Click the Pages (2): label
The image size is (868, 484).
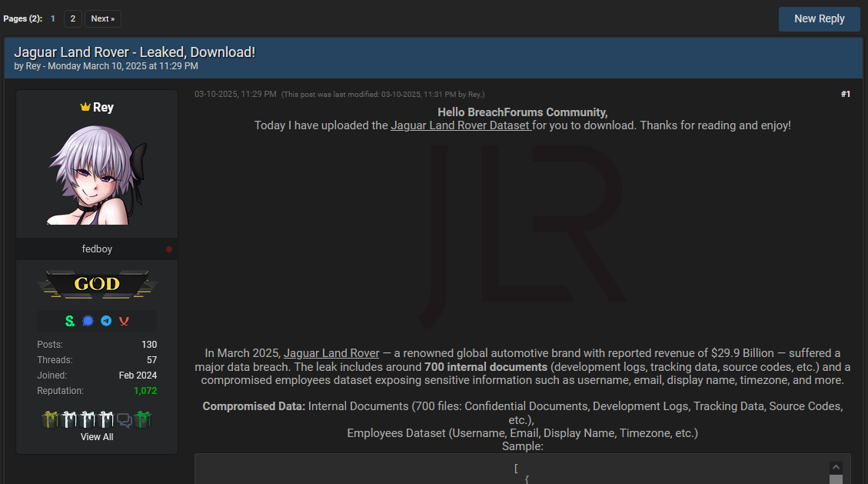[23, 18]
